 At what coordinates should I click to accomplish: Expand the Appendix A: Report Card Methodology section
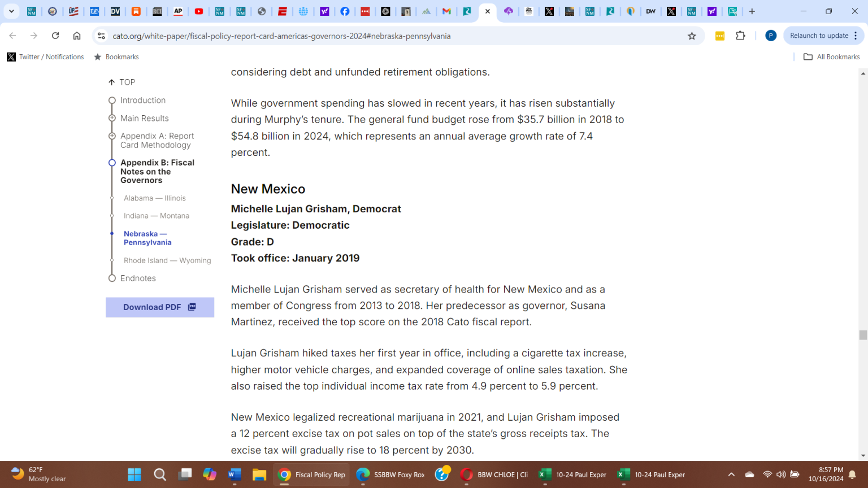point(112,136)
